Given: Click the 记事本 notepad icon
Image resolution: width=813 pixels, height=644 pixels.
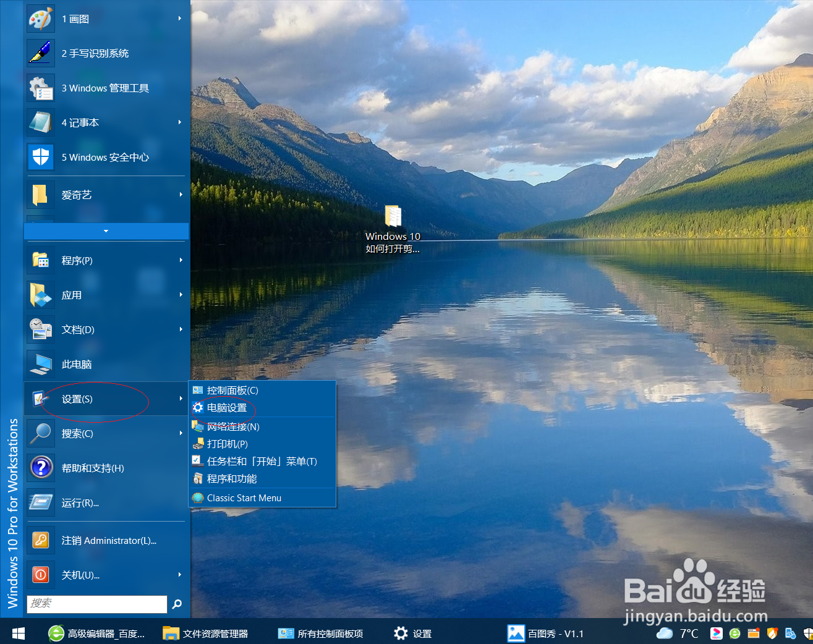Looking at the screenshot, I should coord(41,122).
